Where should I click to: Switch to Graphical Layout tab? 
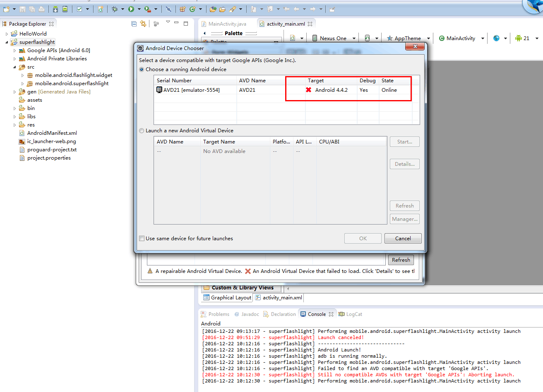coord(227,298)
